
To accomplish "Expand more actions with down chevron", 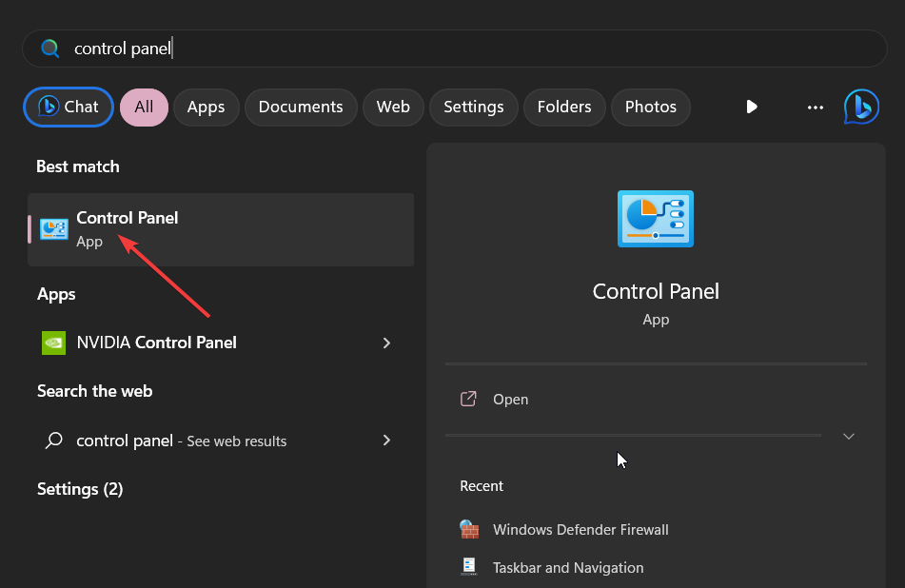I will point(849,436).
